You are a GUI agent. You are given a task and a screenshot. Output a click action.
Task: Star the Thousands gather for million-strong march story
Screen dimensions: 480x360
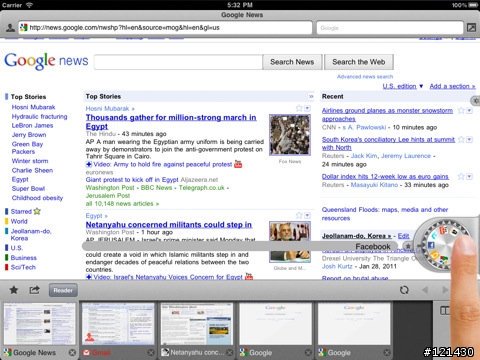pos(299,108)
